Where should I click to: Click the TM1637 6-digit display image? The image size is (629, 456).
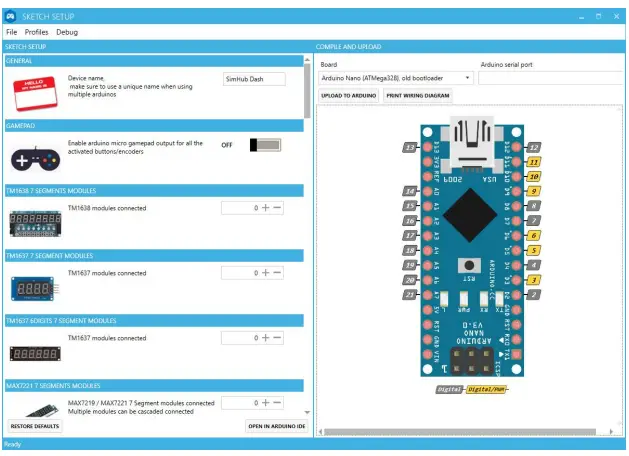(x=34, y=354)
